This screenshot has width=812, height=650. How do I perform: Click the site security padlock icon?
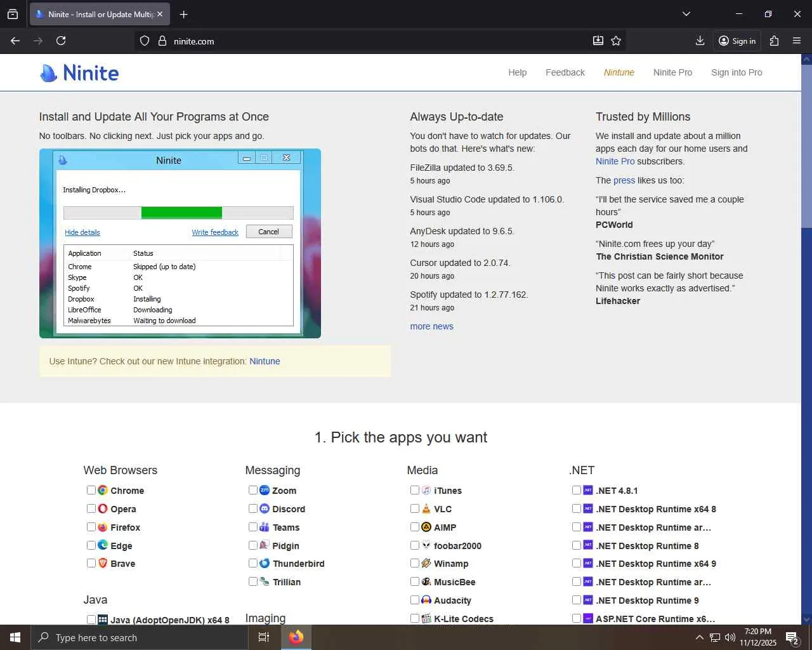pos(162,41)
